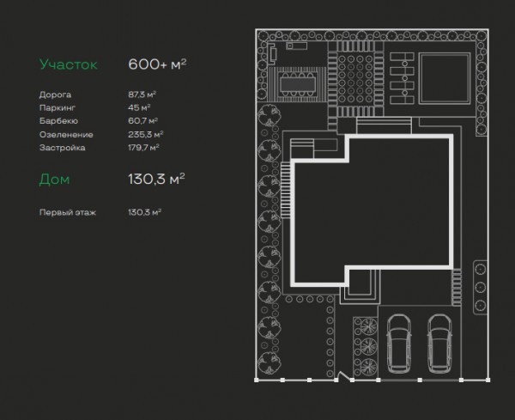Click the "Участок" green heading
The image size is (515, 420).
click(69, 64)
